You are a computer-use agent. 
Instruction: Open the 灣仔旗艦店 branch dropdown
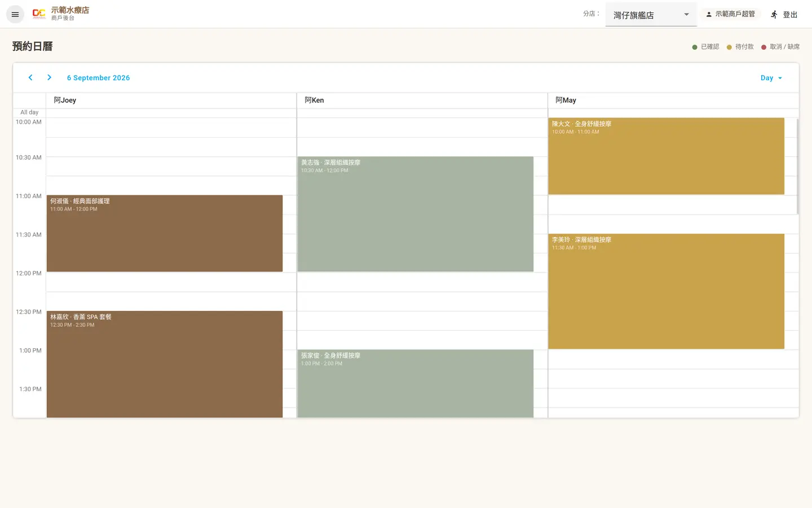[x=651, y=15]
